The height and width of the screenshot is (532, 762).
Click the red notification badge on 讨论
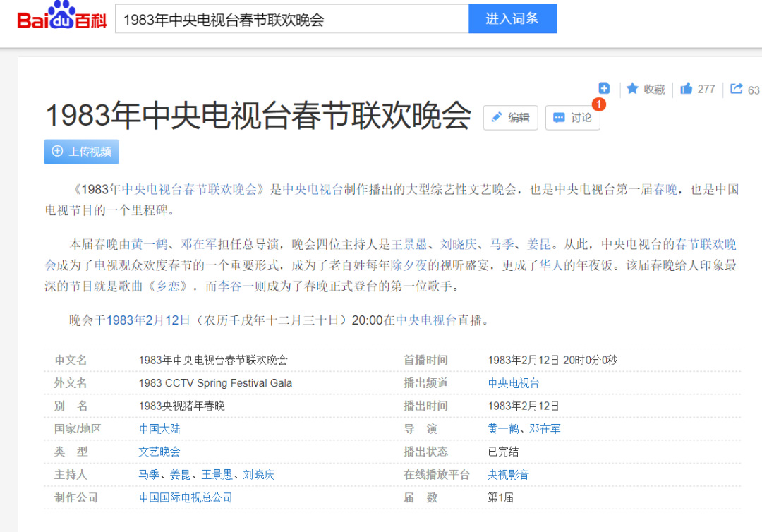(x=599, y=104)
